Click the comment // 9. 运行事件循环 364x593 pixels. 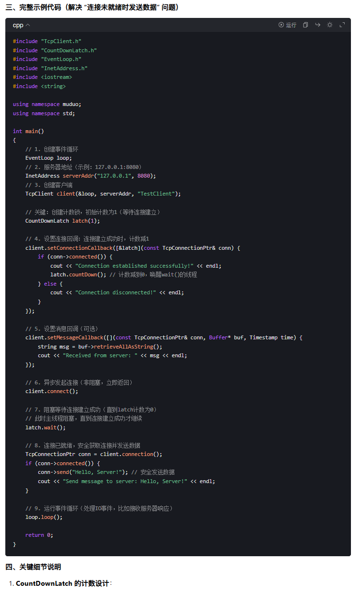coord(99,508)
